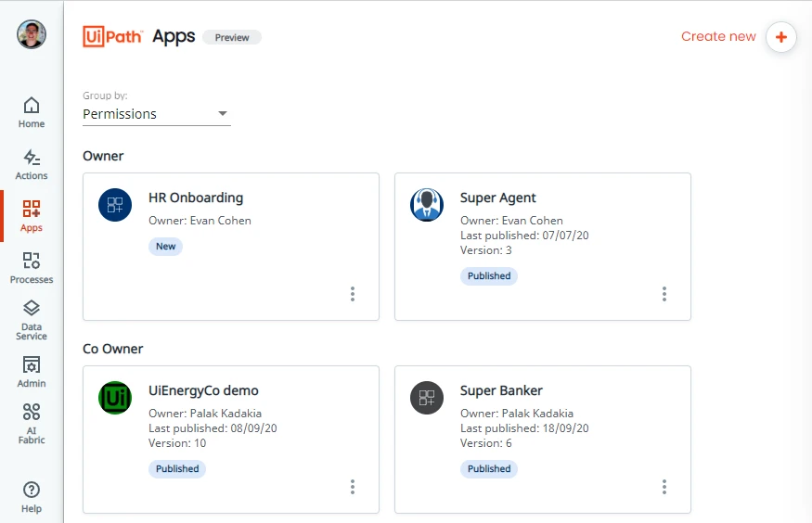Click the Super Banker gray app icon
The width and height of the screenshot is (812, 523).
tap(427, 398)
